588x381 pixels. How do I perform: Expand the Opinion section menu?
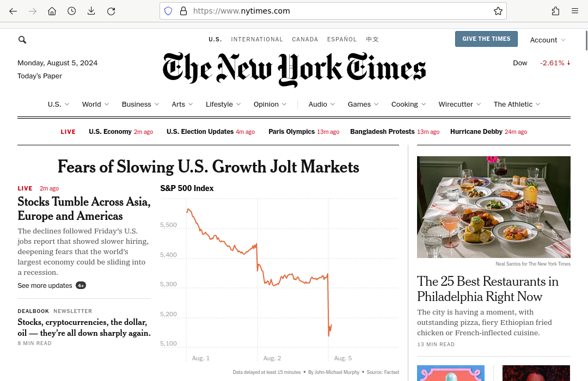269,104
